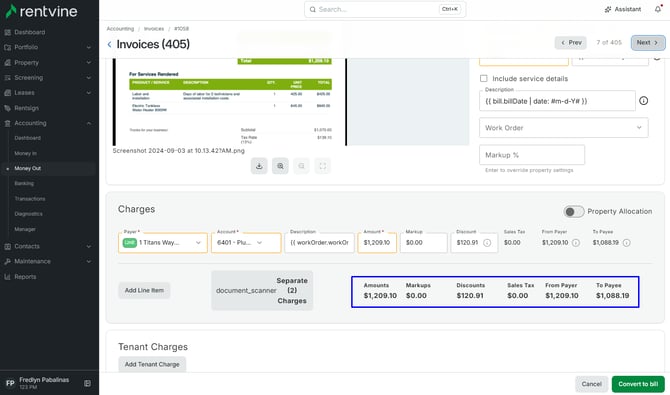670x395 pixels.
Task: Click the invoice screenshot preview
Action: 230,102
